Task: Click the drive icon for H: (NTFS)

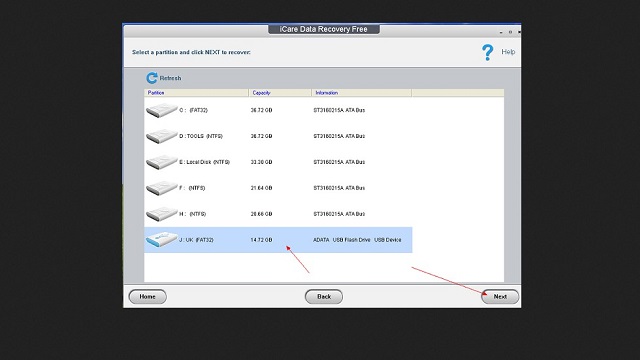Action: (x=162, y=214)
